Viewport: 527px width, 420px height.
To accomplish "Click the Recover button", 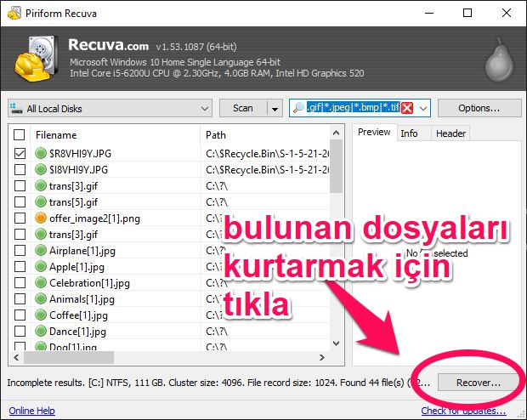I will click(x=479, y=383).
